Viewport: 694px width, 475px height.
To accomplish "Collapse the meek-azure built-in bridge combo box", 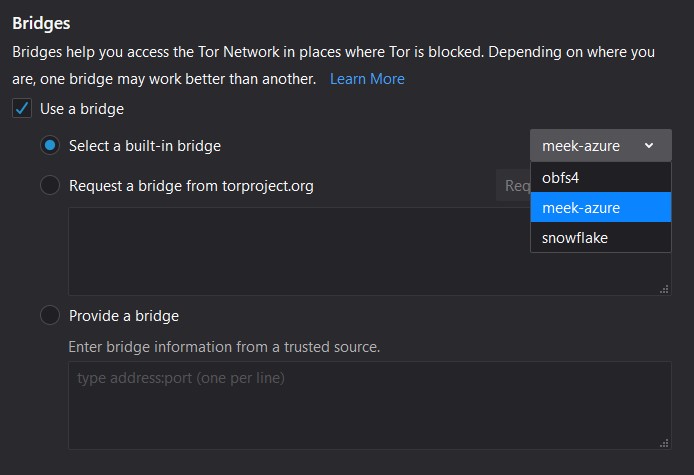I will click(600, 146).
